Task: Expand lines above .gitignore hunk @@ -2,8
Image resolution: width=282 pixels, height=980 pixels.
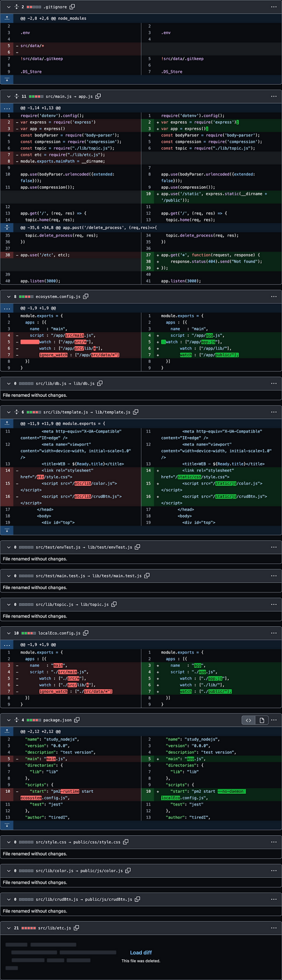Action: 7,18
